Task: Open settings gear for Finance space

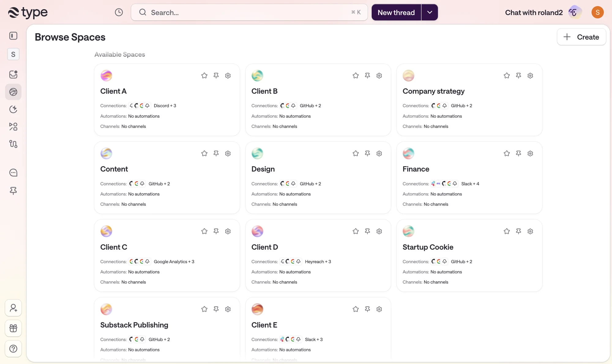Action: [530, 153]
